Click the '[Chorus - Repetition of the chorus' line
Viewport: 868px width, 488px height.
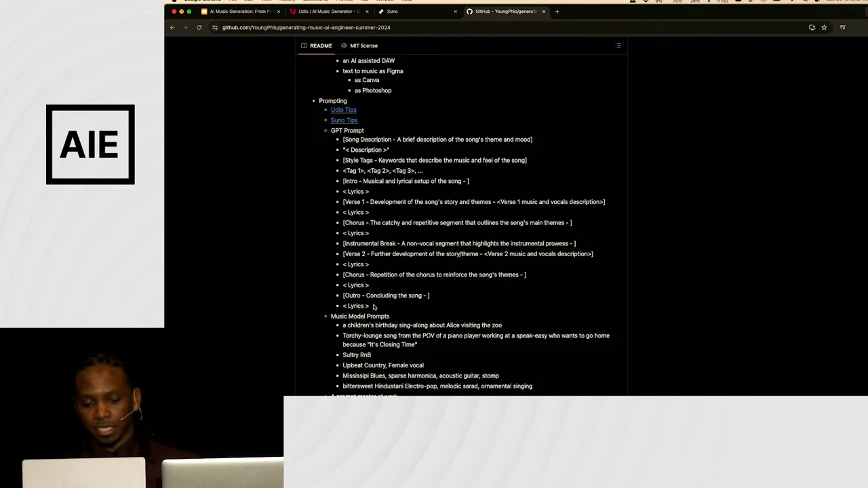click(434, 275)
